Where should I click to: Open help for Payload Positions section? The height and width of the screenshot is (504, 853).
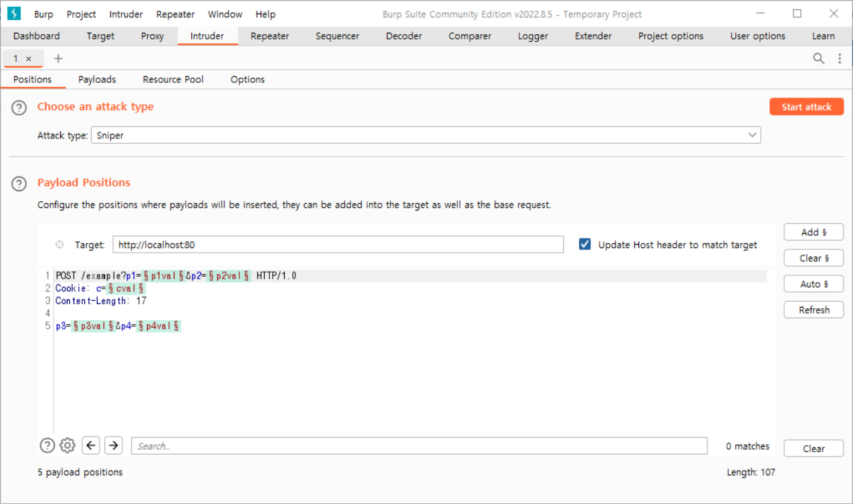coord(19,183)
